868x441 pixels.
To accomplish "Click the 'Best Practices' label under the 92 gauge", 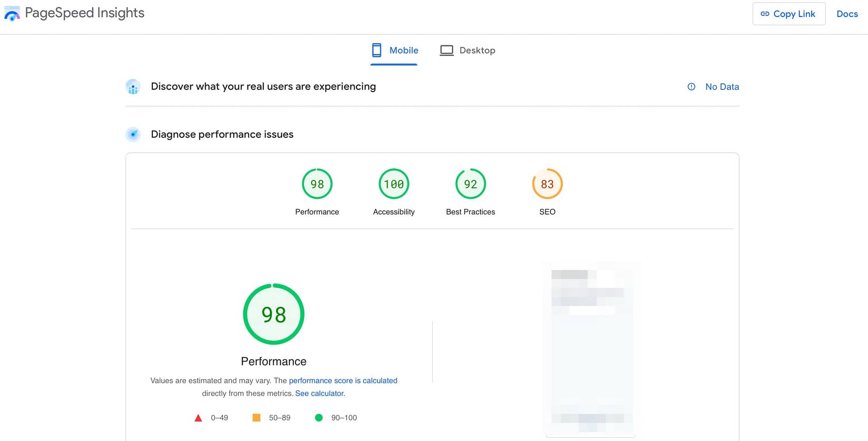I will pos(470,212).
